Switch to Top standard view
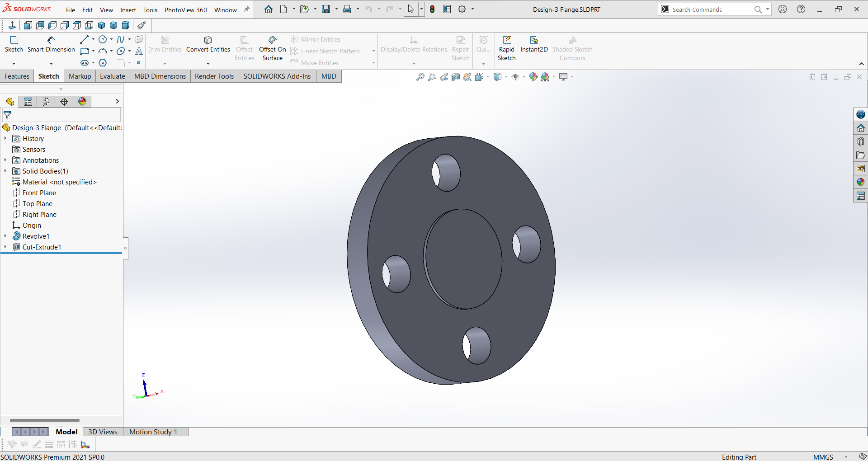This screenshot has height=461, width=868. coord(77,25)
